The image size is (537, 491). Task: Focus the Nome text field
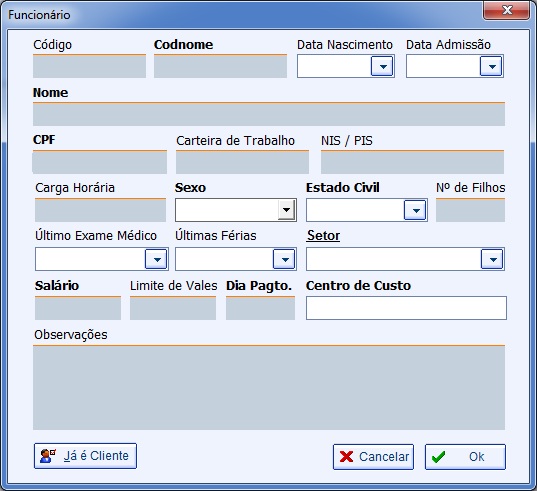(x=269, y=114)
